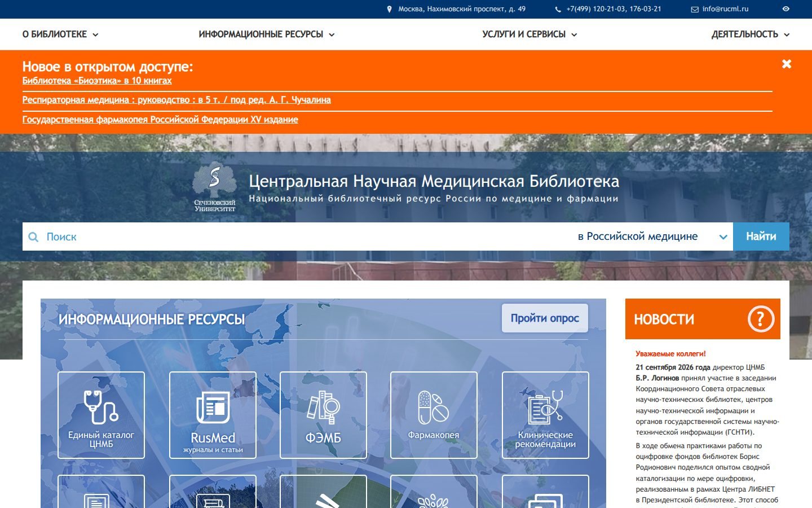Toggle the accessibility eye icon
The image size is (812, 508).
coord(786,9)
